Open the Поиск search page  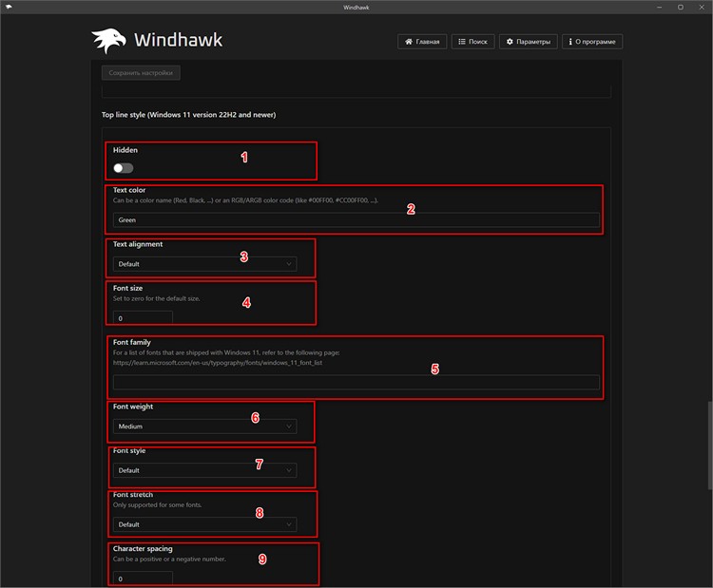pos(472,42)
